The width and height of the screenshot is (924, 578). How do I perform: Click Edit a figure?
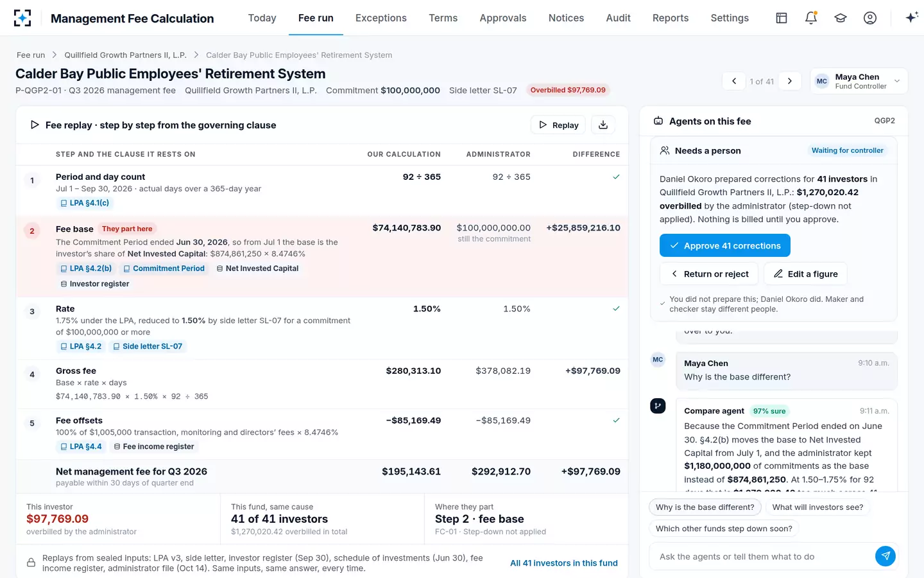(805, 274)
